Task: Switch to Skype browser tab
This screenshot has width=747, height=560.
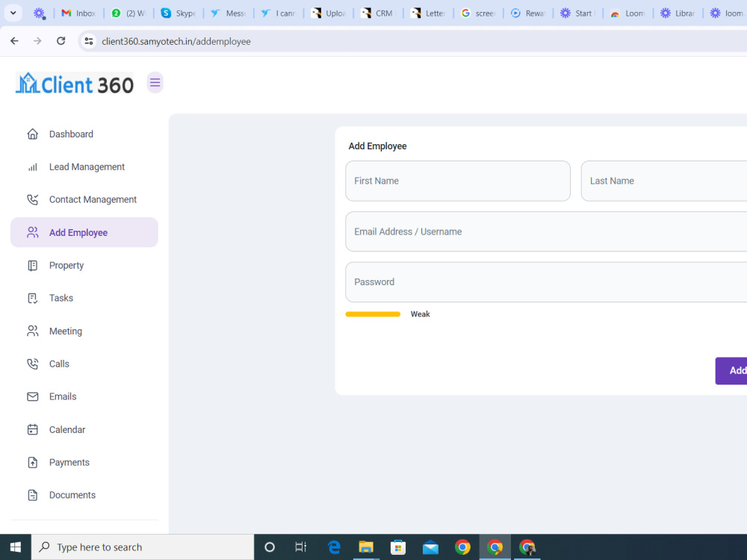Action: click(179, 13)
